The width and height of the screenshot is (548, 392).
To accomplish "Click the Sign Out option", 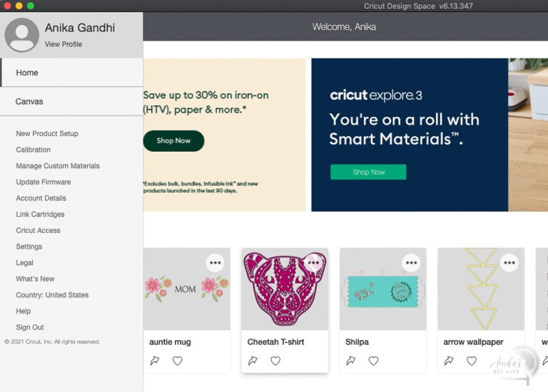I will 30,327.
